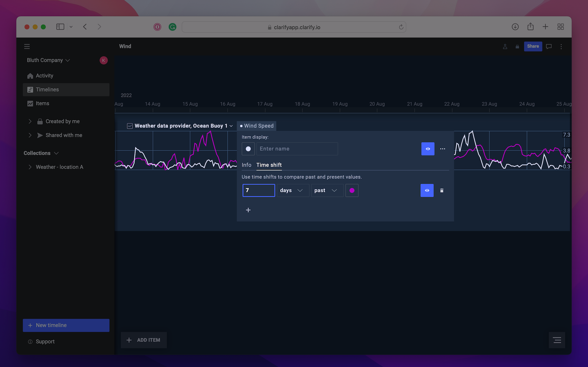
Task: Open the past direction dropdown
Action: click(327, 191)
